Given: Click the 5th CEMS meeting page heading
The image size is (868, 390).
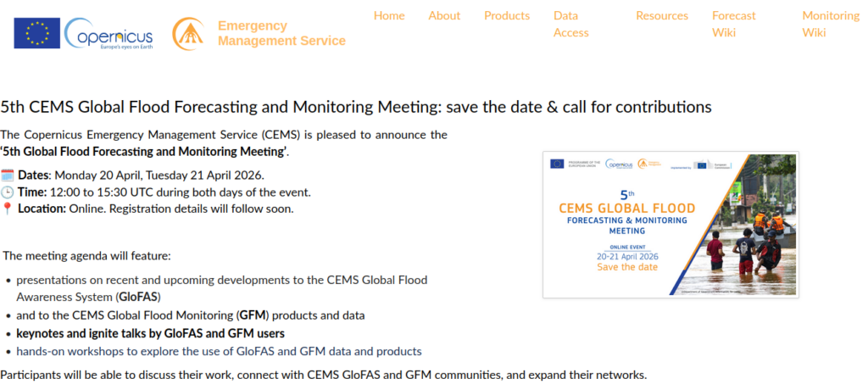Looking at the screenshot, I should pos(355,107).
